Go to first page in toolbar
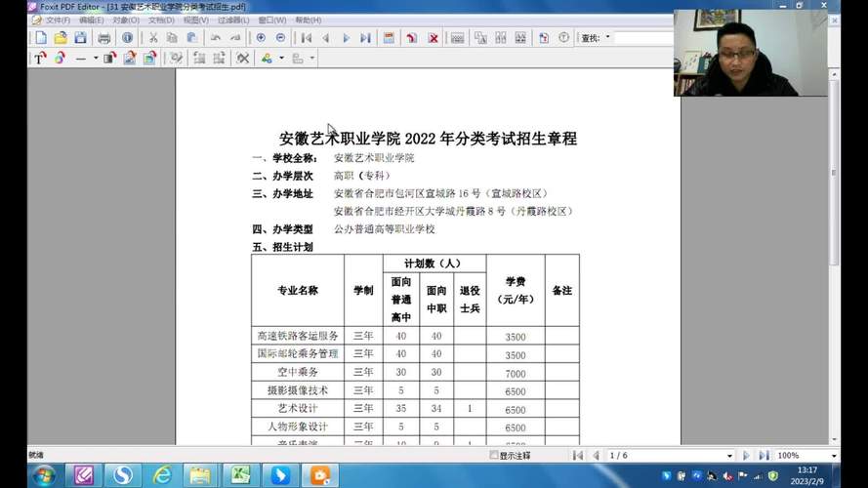This screenshot has width=868, height=488. pyautogui.click(x=307, y=38)
